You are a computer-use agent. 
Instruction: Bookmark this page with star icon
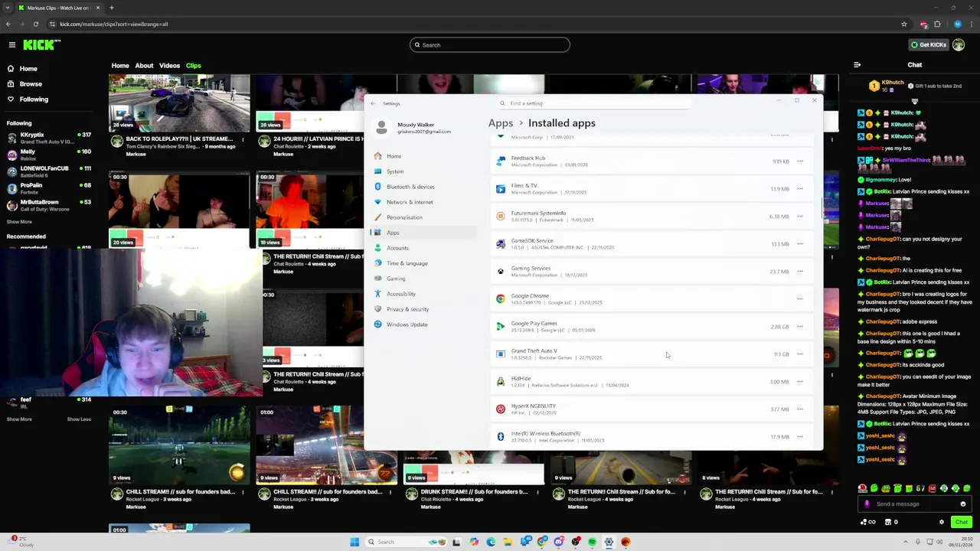[904, 24]
